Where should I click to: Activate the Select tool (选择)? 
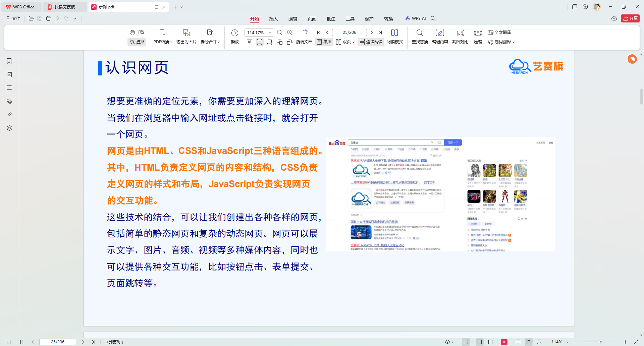tap(137, 42)
